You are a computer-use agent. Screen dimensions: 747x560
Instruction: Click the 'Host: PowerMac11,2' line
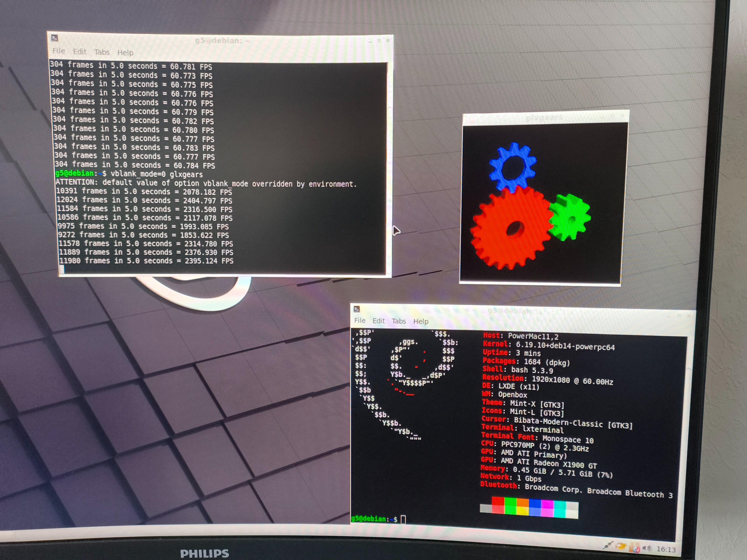pos(521,336)
